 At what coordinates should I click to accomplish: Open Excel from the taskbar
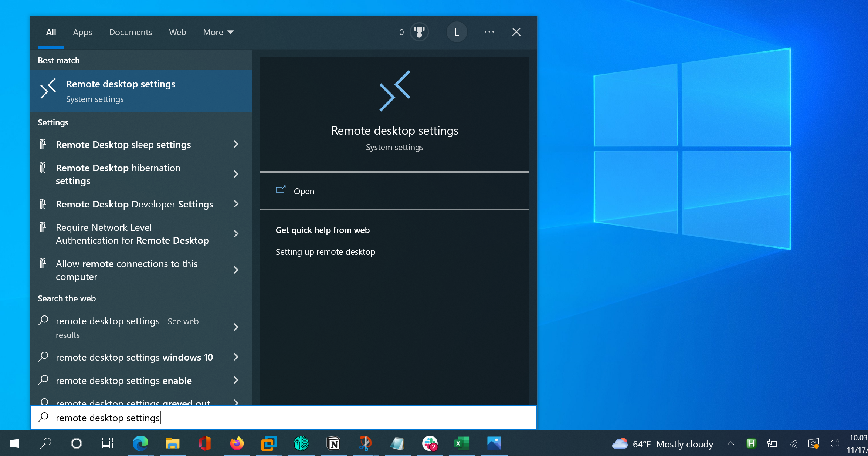click(462, 443)
